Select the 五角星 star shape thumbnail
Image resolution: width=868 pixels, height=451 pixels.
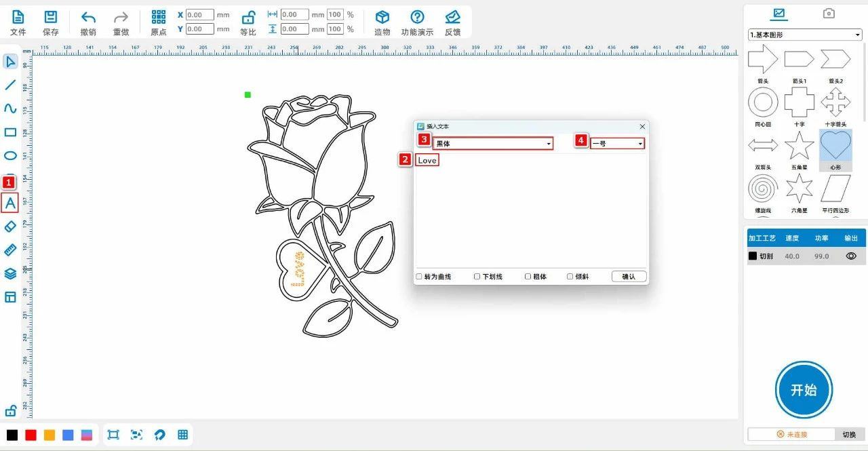click(799, 145)
